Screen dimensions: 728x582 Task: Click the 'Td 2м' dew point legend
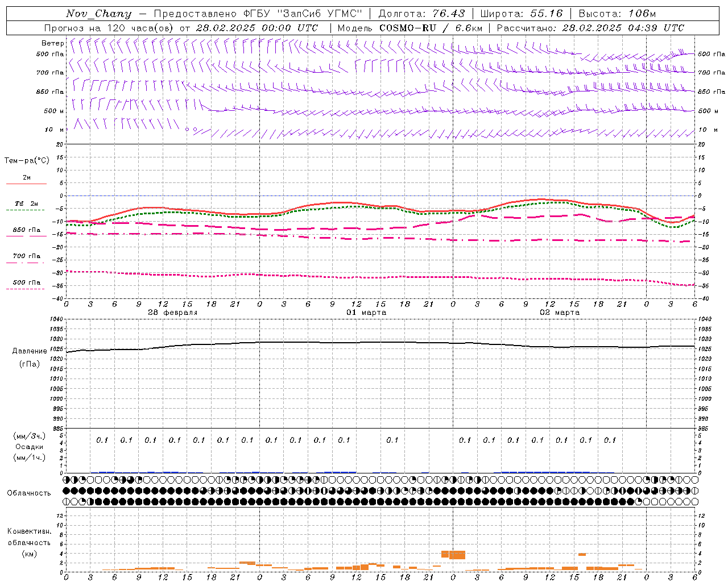click(26, 203)
